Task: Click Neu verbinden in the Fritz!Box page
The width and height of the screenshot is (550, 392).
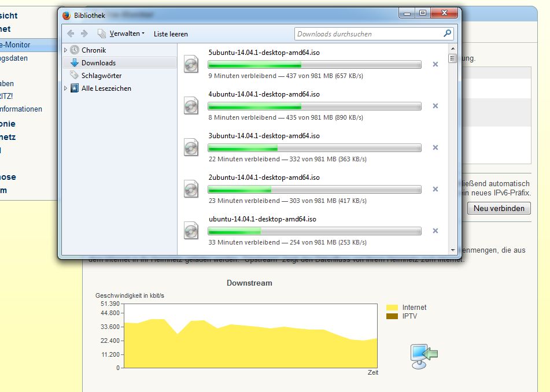Action: [499, 208]
